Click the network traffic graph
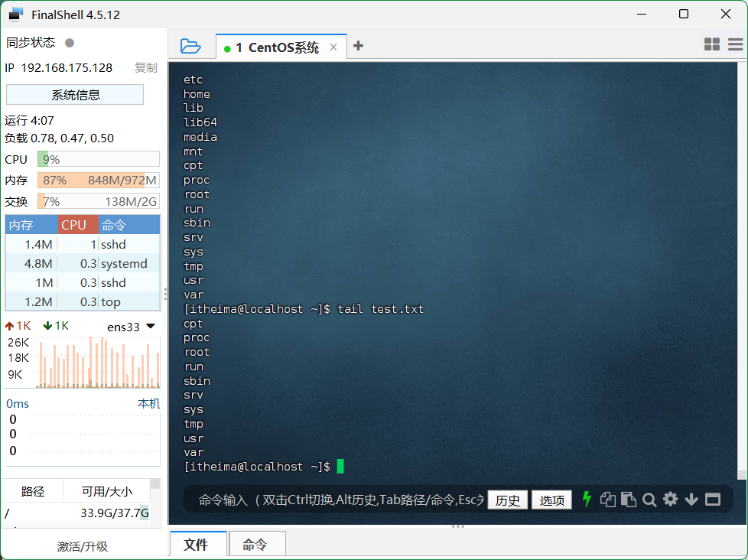748x560 pixels. pyautogui.click(x=98, y=362)
